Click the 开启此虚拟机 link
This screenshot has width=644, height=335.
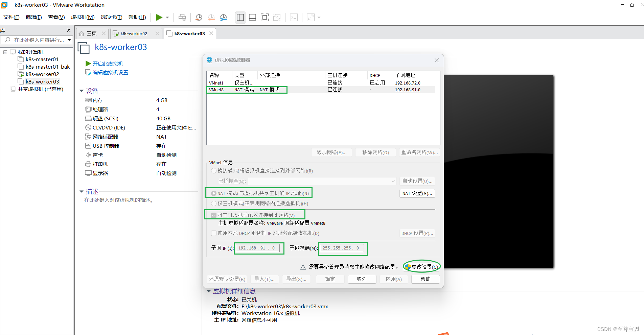[108, 64]
